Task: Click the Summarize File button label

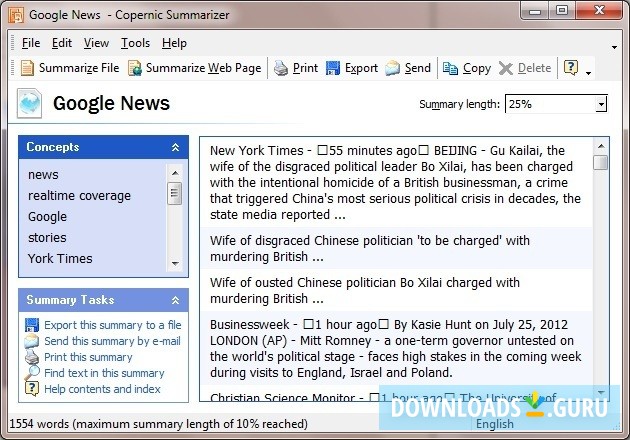Action: (79, 68)
